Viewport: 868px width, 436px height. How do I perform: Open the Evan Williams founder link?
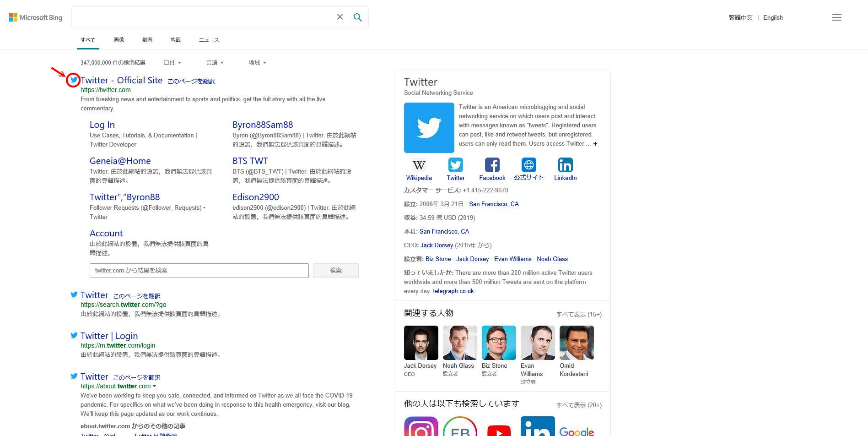pyautogui.click(x=513, y=259)
